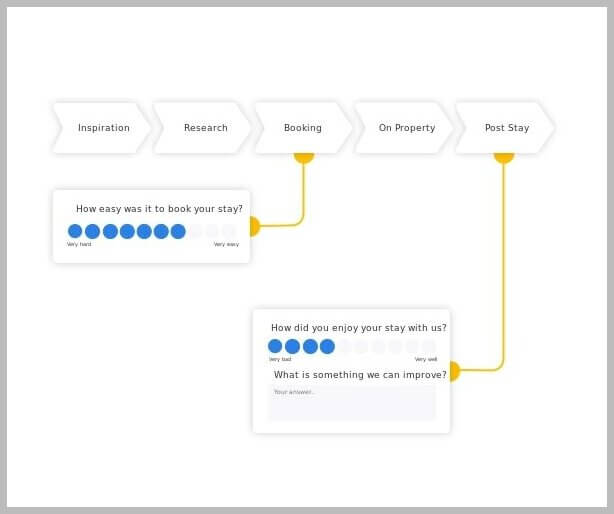Screen dimensions: 614x514
Task: Select last filled blue dot in stay rating
Action: [x=327, y=346]
